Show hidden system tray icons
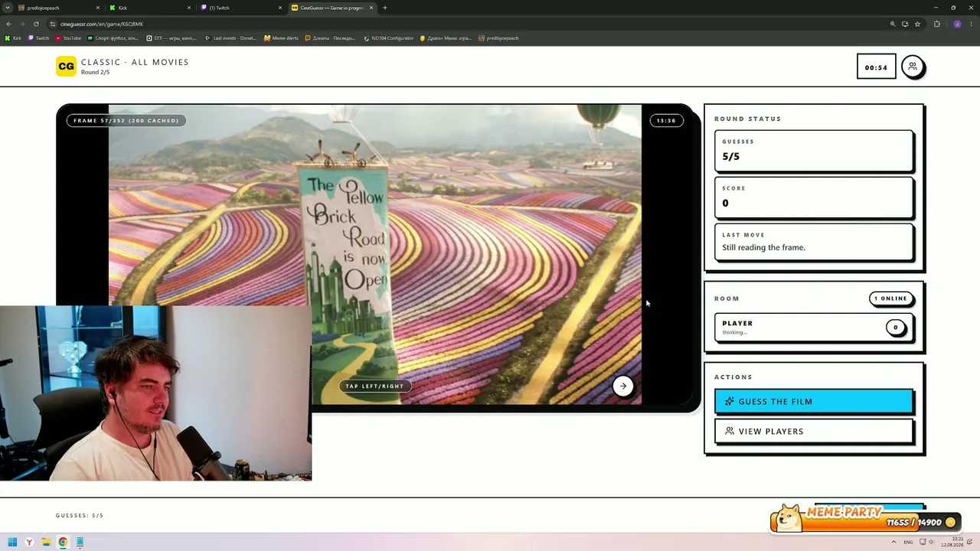 pyautogui.click(x=893, y=542)
